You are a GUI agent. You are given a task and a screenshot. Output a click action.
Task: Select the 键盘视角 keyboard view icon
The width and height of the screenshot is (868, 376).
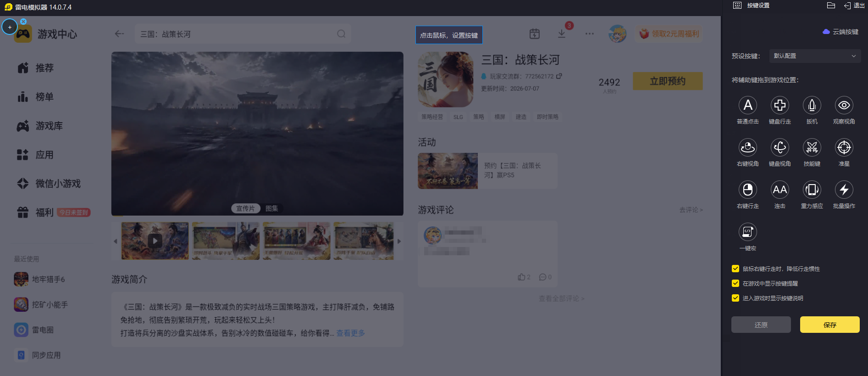(x=780, y=147)
